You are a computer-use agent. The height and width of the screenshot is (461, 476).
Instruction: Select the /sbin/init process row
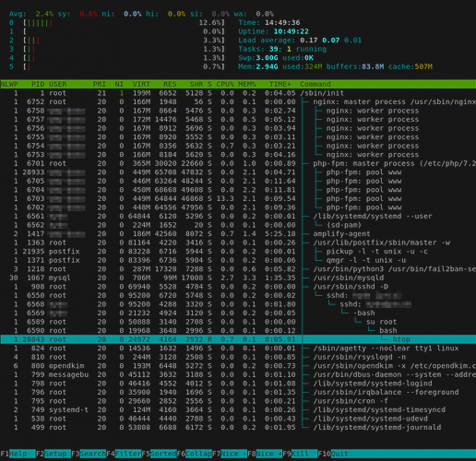[x=238, y=93]
